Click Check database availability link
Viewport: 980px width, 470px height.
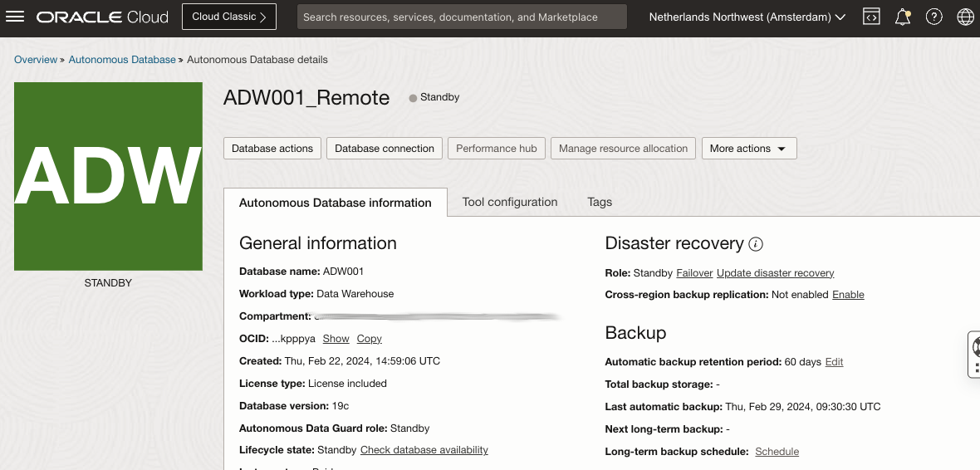point(424,450)
